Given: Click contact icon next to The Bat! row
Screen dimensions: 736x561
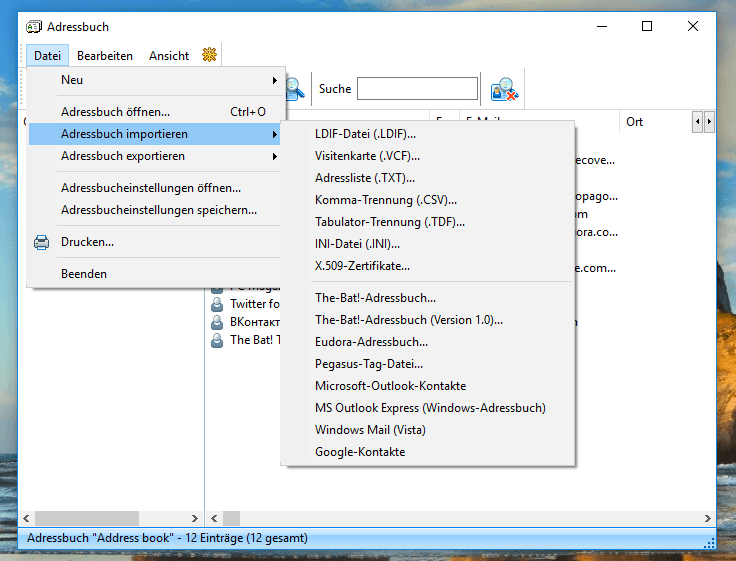Looking at the screenshot, I should (217, 340).
